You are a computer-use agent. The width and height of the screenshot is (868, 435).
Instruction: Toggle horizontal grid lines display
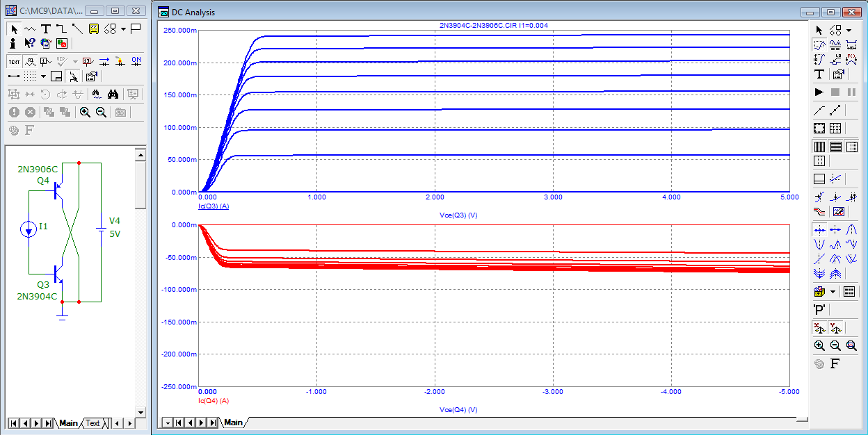835,147
